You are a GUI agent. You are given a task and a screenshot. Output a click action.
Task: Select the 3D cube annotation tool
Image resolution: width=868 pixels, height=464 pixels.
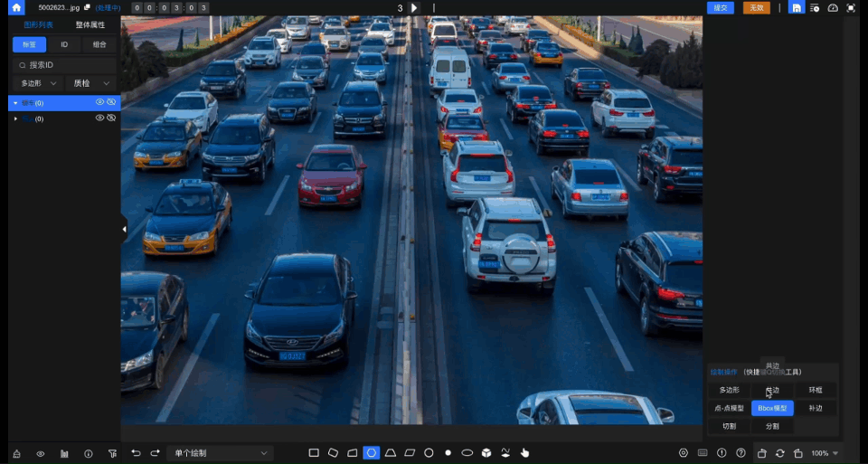click(486, 453)
